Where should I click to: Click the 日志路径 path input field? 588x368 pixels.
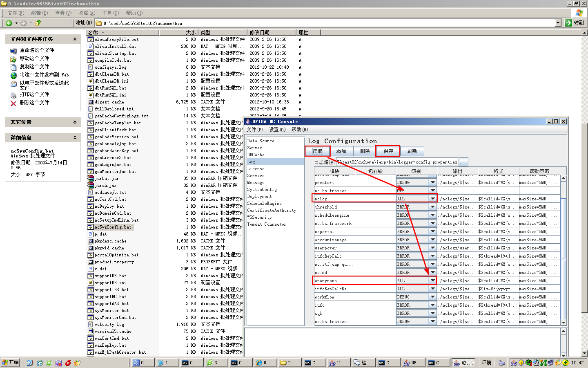click(397, 162)
